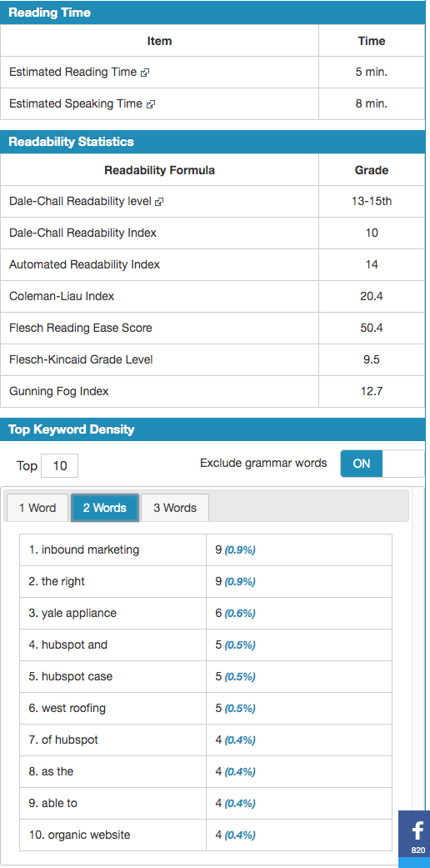Click the ON label of the switch

[362, 464]
